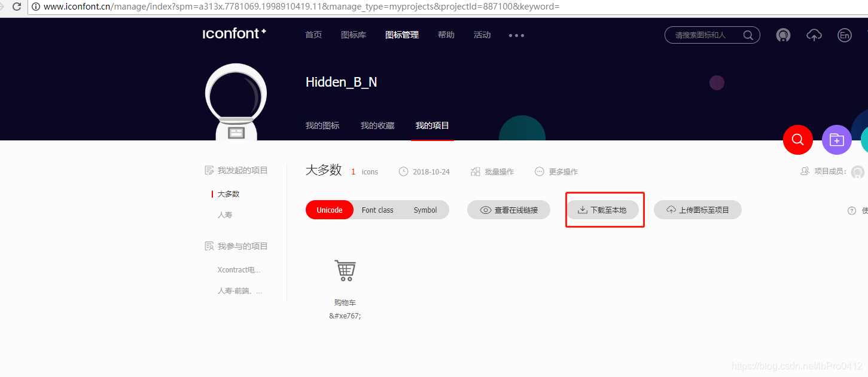868x377 pixels.
Task: Expand the 更多操作 more actions menu
Action: 556,171
